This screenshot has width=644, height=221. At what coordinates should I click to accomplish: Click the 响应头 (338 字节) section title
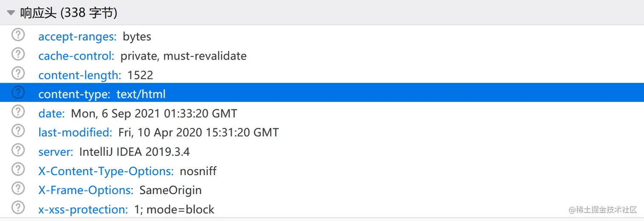coord(69,13)
